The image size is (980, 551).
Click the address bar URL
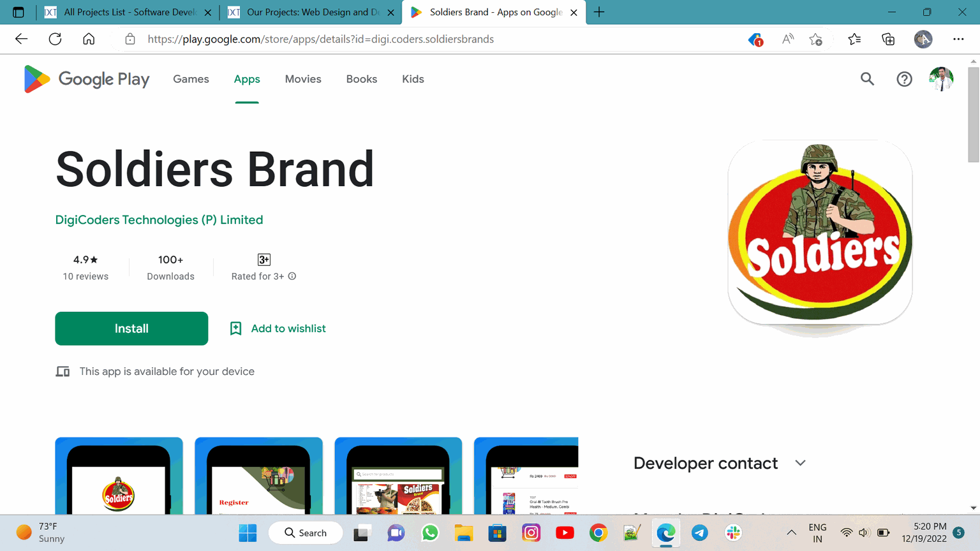pos(320,39)
